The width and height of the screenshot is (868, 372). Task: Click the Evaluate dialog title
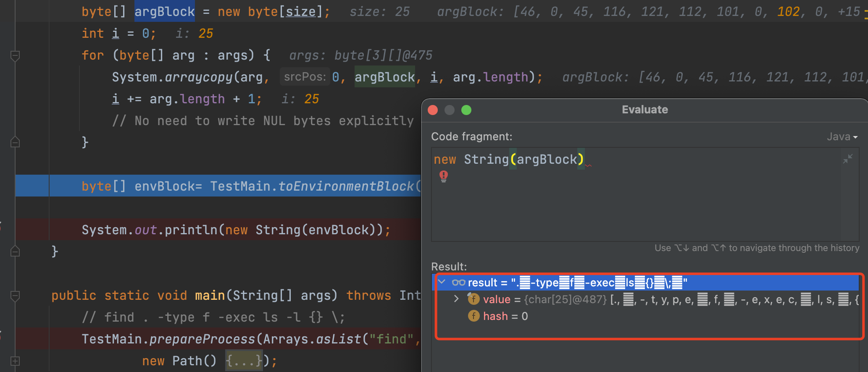645,110
